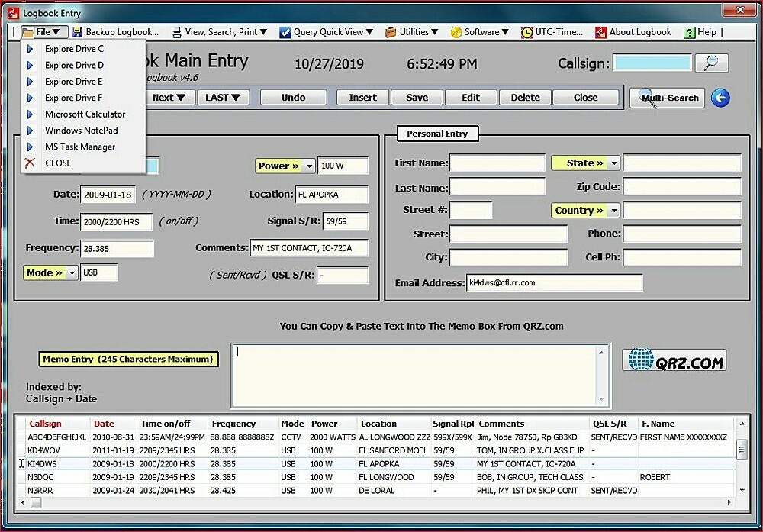Click the Undo button
This screenshot has height=532, width=763.
pos(293,97)
